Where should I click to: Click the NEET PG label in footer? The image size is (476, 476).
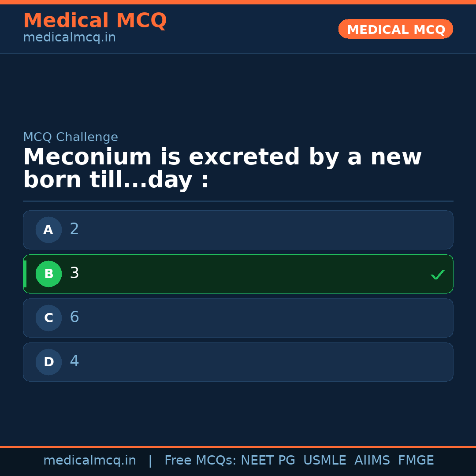[268, 460]
